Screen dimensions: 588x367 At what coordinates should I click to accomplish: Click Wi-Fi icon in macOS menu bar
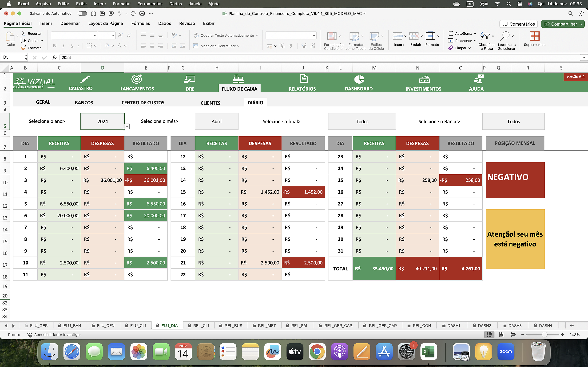[497, 4]
